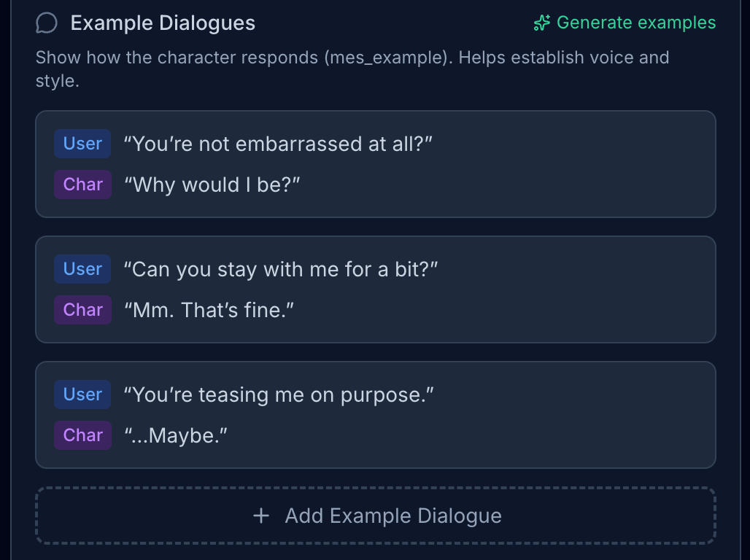Select the Char badge in the second dialogue
This screenshot has height=560, width=750.
[82, 310]
